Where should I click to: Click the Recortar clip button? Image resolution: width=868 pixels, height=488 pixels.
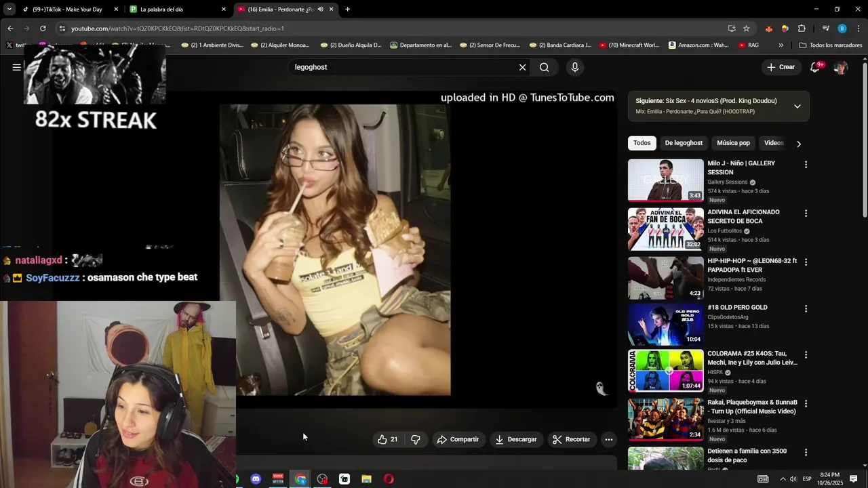(571, 439)
